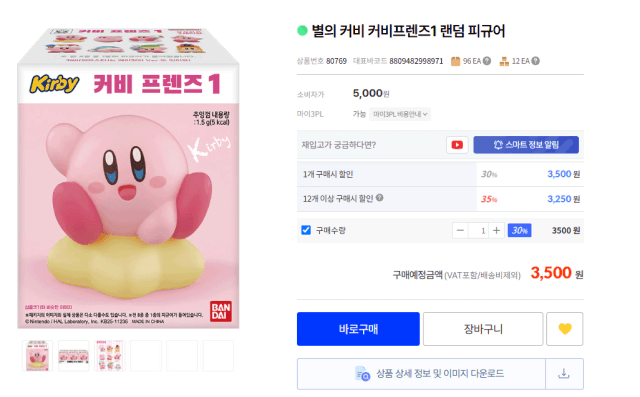Add to cart with 장바구니 button
This screenshot has width=640, height=397.
(x=483, y=329)
